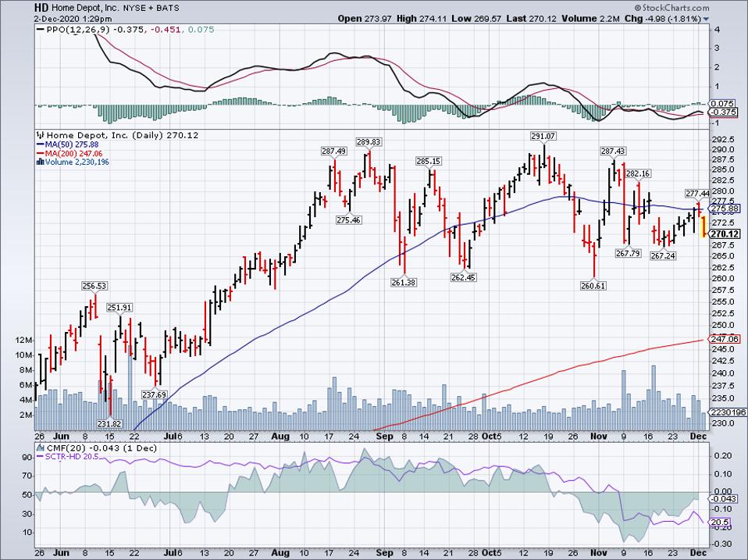This screenshot has width=748, height=560.
Task: Click the black PPO line marker in legend
Action: [x=41, y=30]
